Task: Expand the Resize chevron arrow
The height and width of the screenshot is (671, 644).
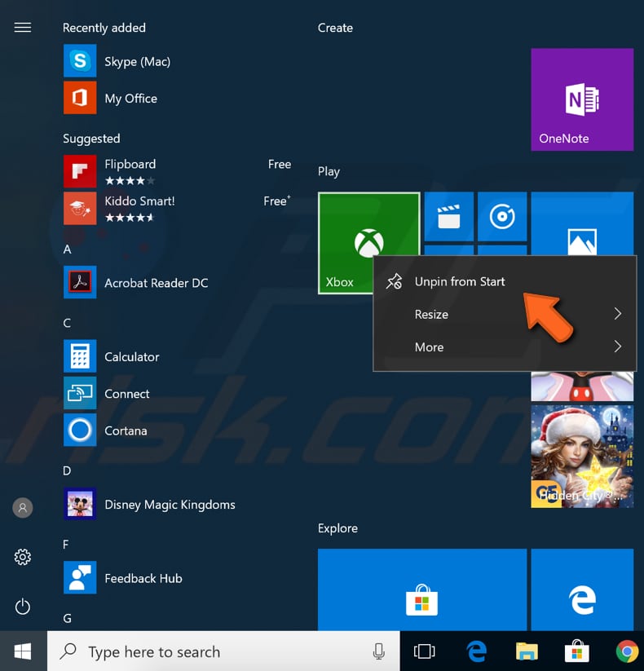Action: click(x=617, y=314)
